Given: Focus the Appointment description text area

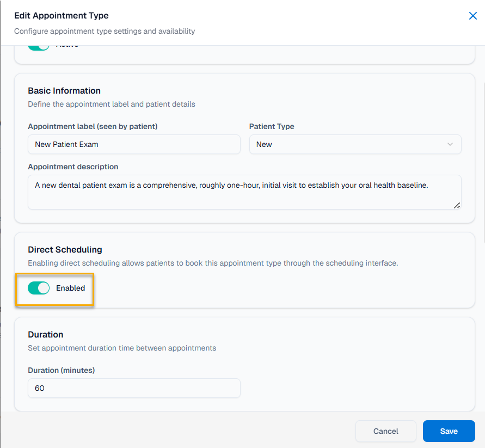Looking at the screenshot, I should click(244, 192).
